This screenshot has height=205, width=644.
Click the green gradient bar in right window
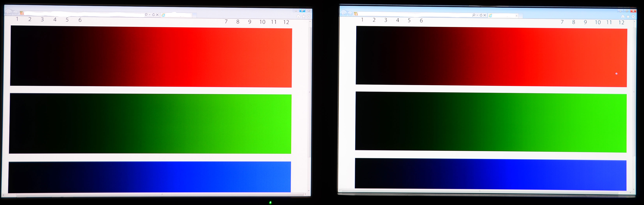pyautogui.click(x=491, y=122)
